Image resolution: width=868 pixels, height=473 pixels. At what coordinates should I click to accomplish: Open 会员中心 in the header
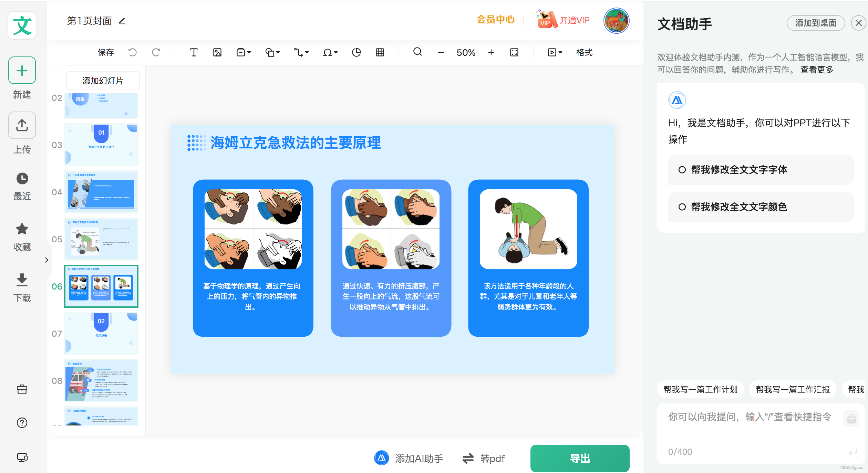[495, 20]
